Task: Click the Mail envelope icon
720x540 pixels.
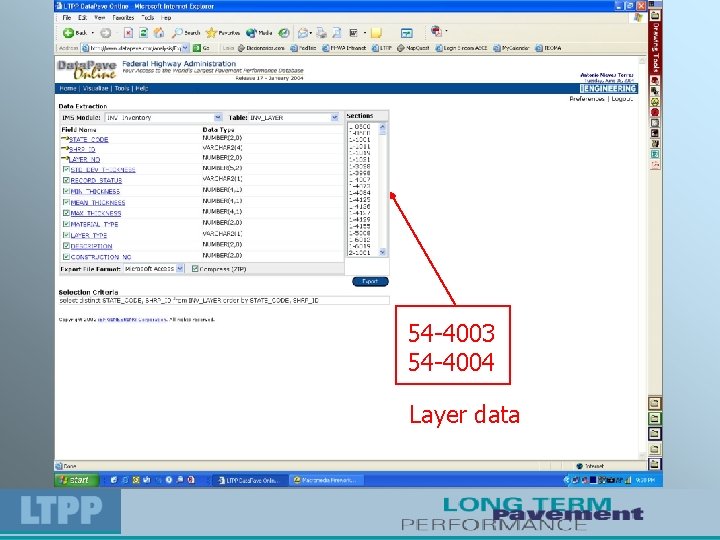Action: [x=303, y=33]
